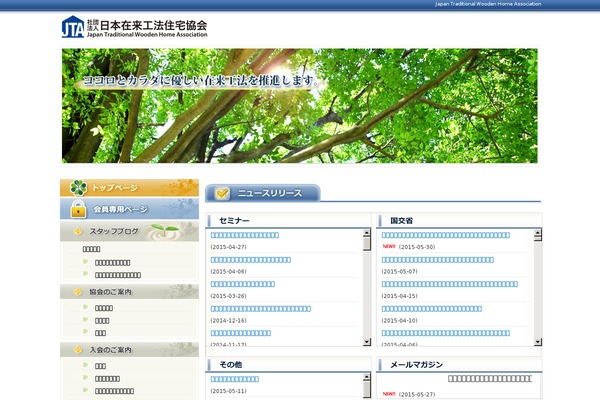Click the yellow flower icon beside 協会のご案内
600x400 pixels.
point(78,292)
